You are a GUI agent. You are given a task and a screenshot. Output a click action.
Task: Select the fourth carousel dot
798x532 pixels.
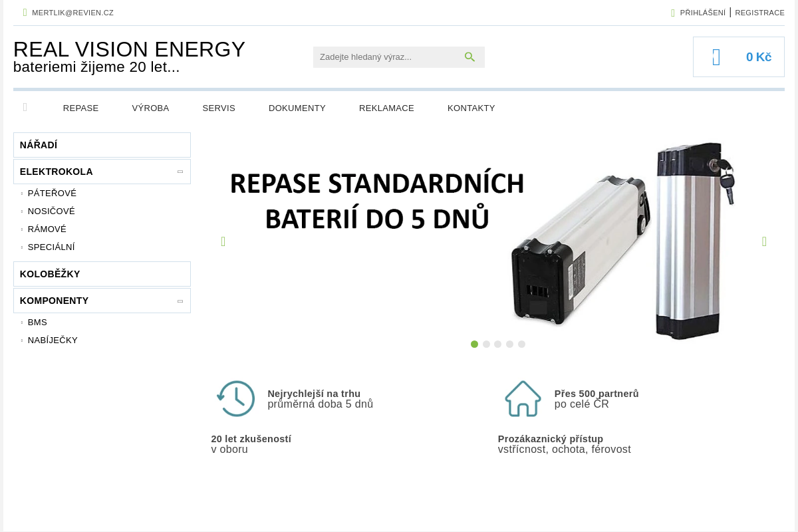click(509, 344)
